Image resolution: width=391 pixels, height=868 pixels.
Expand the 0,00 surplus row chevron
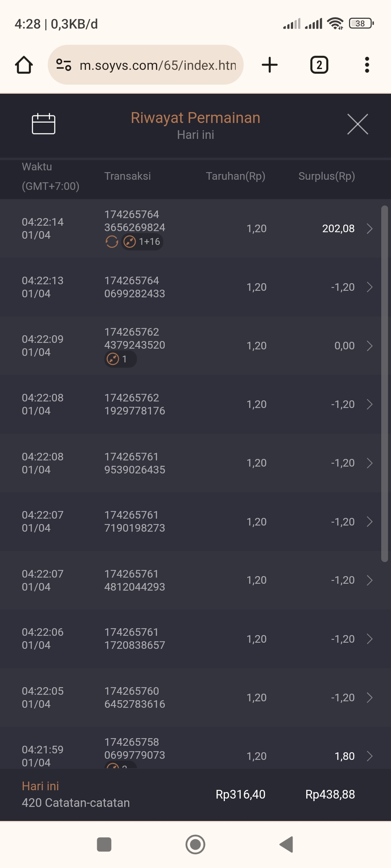pyautogui.click(x=370, y=346)
